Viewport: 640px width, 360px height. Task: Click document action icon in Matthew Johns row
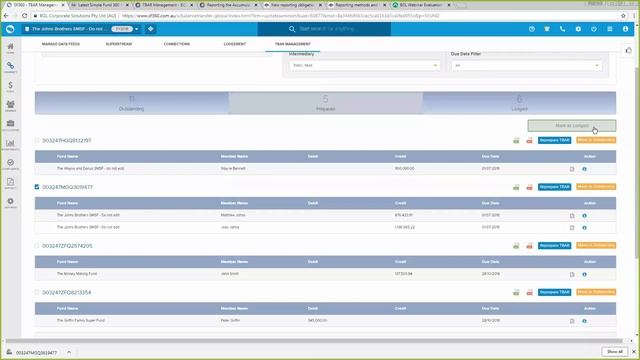click(x=572, y=216)
